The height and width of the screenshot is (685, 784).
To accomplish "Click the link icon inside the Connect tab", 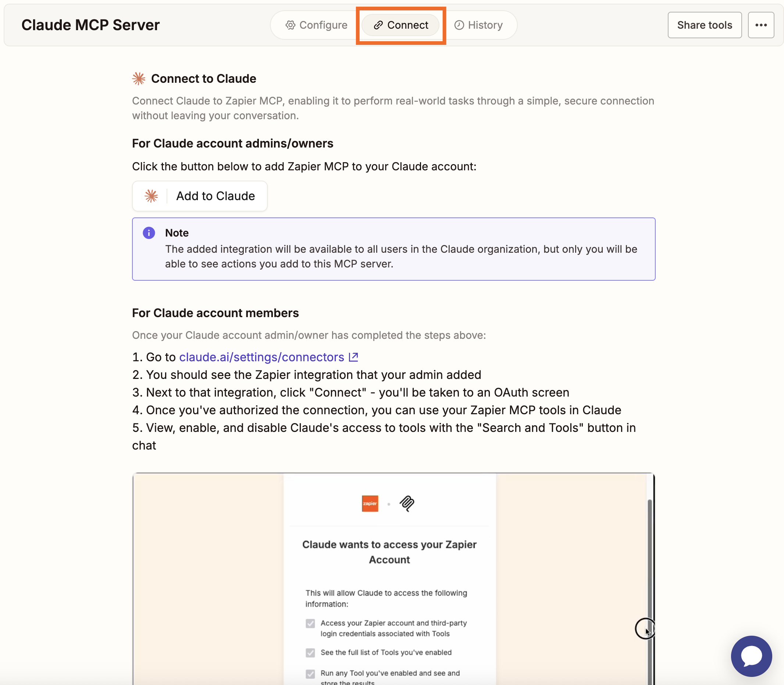I will click(378, 24).
